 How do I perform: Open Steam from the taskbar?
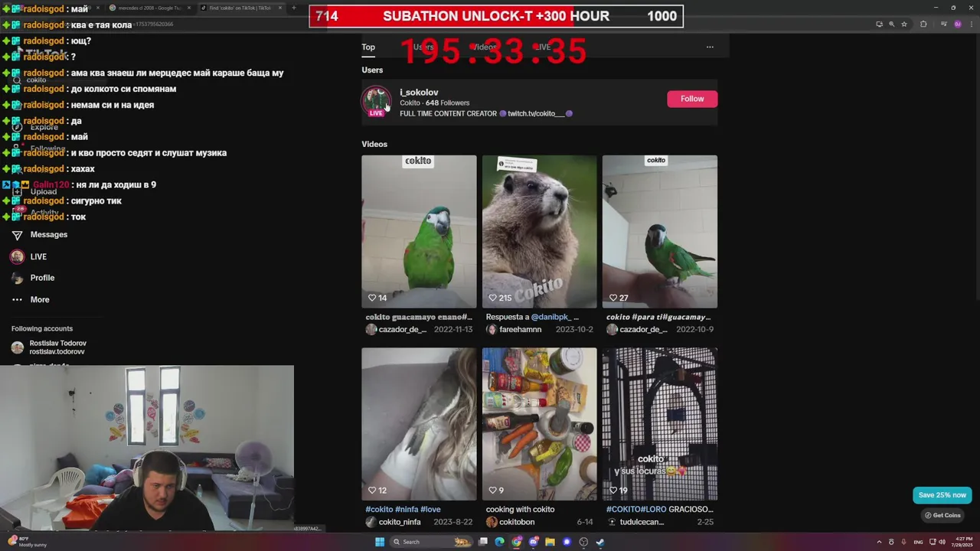point(600,542)
